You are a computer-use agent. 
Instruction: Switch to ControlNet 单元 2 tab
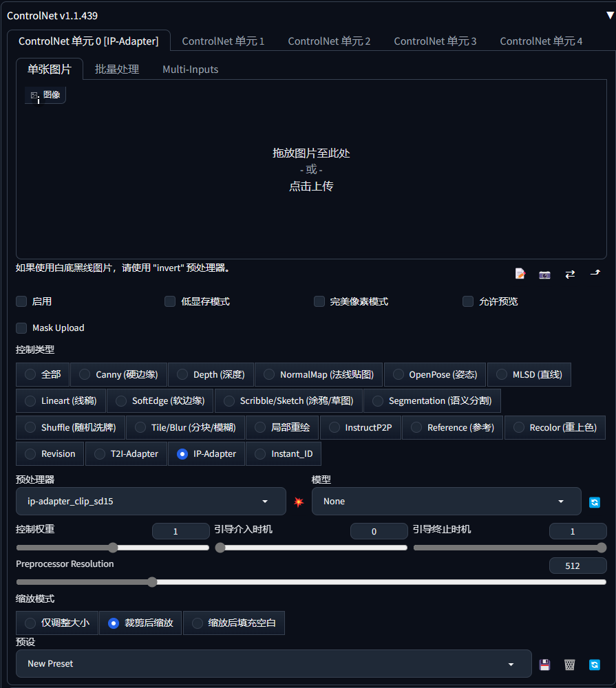[329, 41]
